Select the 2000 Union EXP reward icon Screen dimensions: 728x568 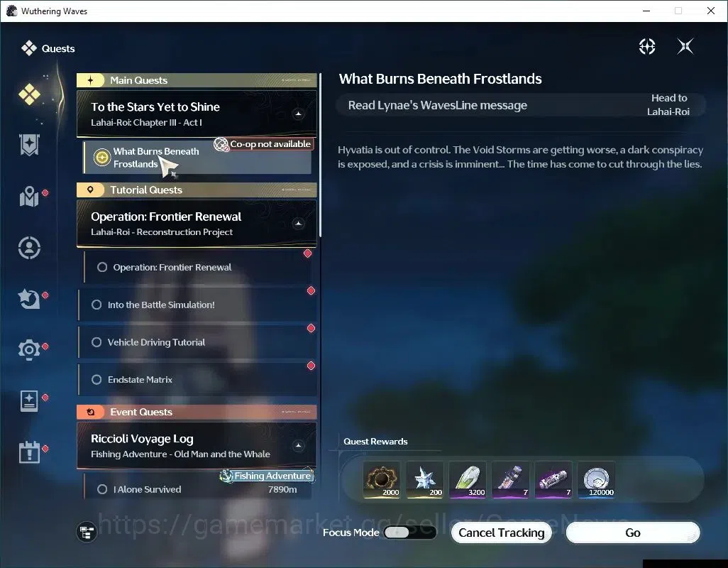382,480
